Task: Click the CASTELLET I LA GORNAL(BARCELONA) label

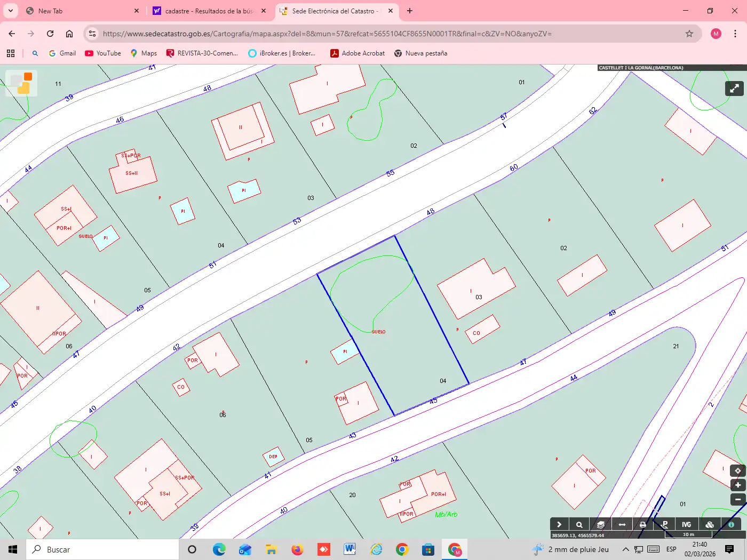Action: [x=641, y=68]
